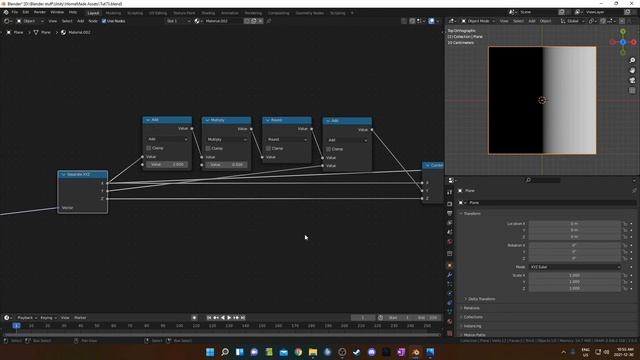Open the Multiply operation dropdown
The width and height of the screenshot is (640, 360).
click(227, 140)
